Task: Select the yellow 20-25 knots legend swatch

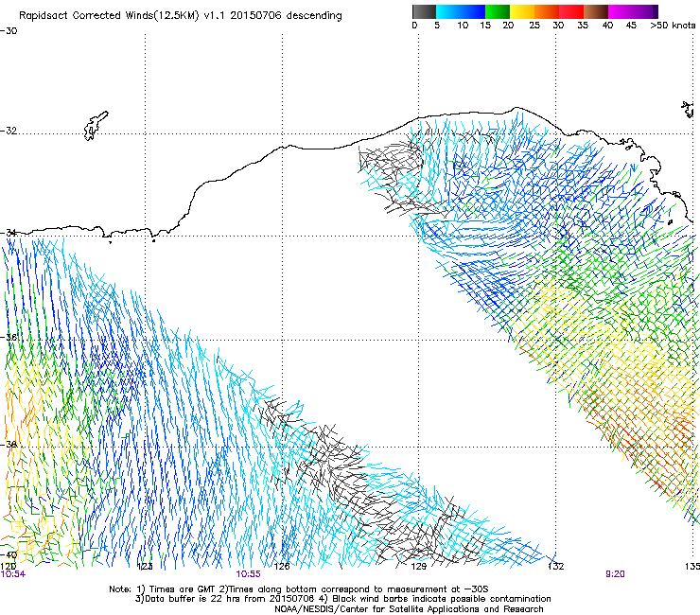Action: click(x=522, y=11)
